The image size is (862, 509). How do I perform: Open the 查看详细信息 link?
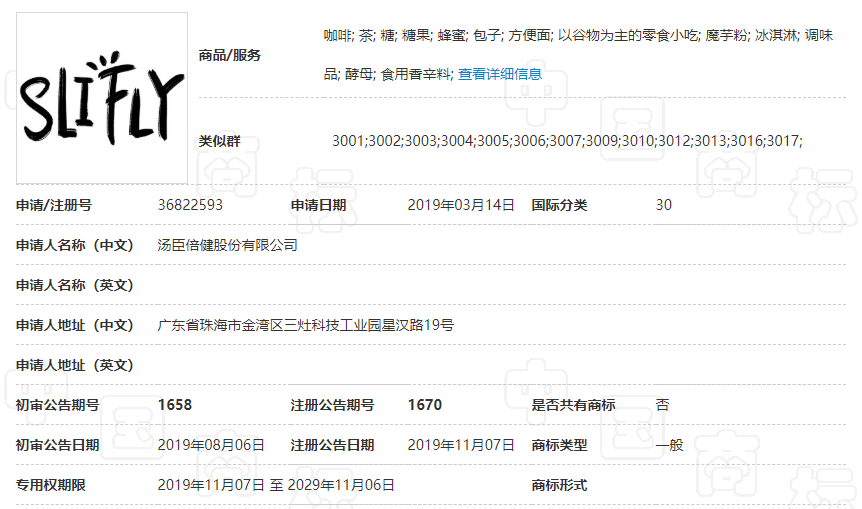(x=500, y=74)
